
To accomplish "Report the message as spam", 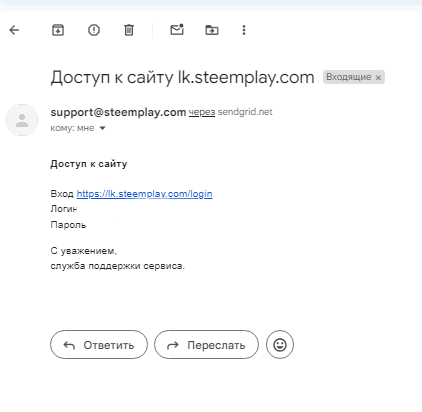I will coord(94,30).
